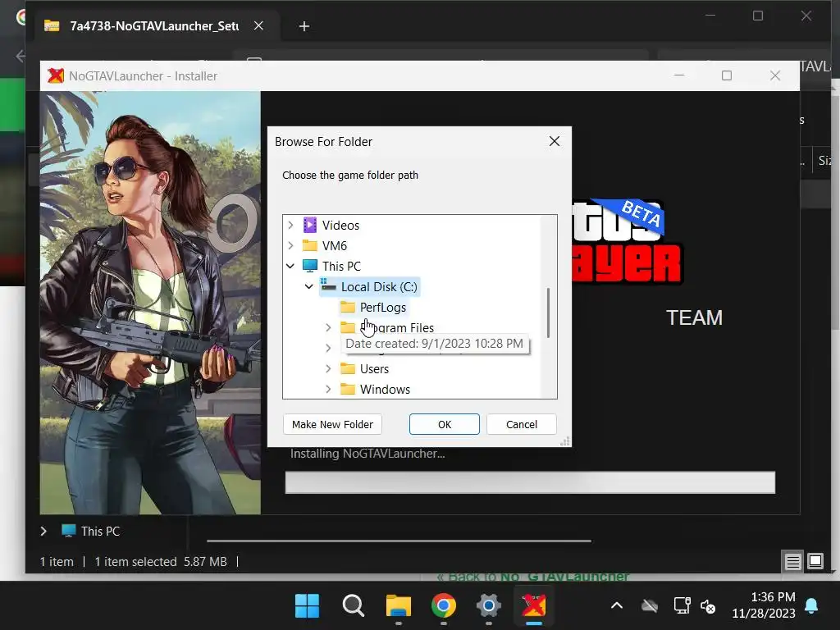Click OK in Browse For Folder dialog

(444, 424)
